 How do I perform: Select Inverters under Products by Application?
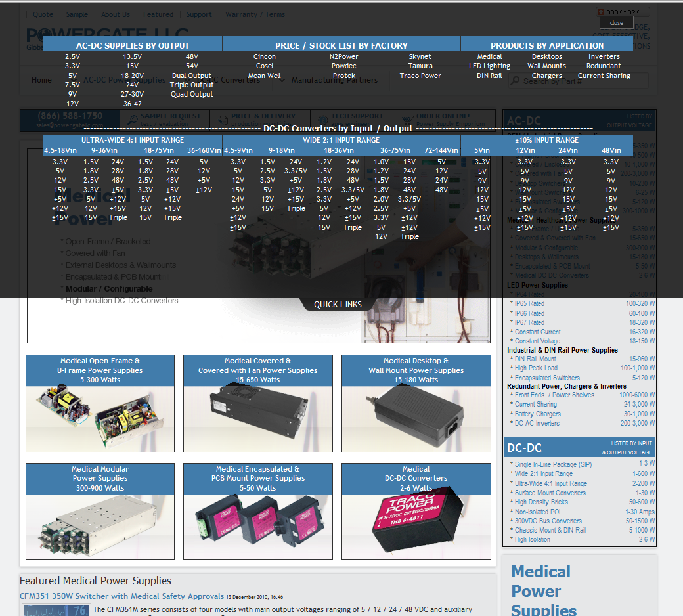point(604,56)
